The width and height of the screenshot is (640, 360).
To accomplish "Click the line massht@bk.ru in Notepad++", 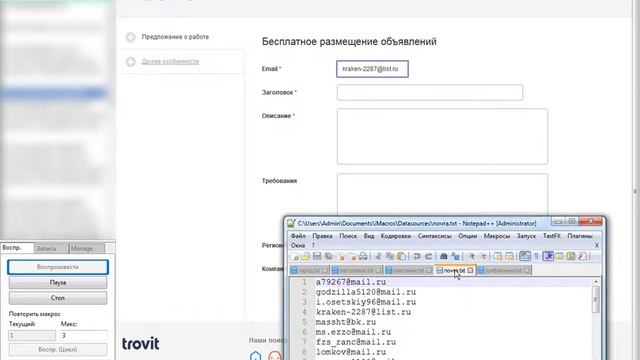I will point(346,322).
